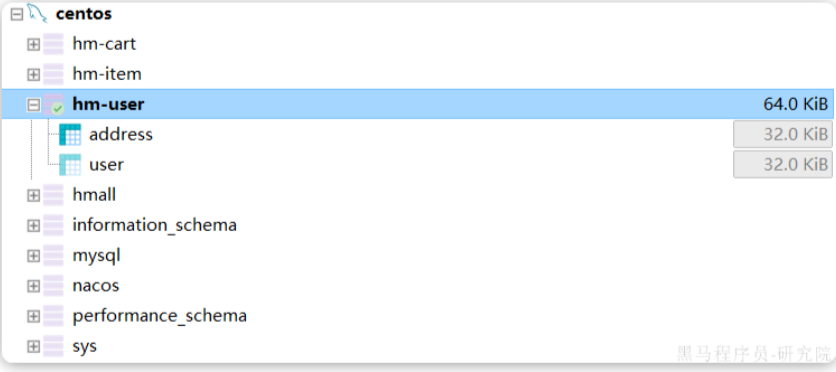Image resolution: width=836 pixels, height=372 pixels.
Task: Click the user 32.0 KiB size bar
Action: pos(783,164)
